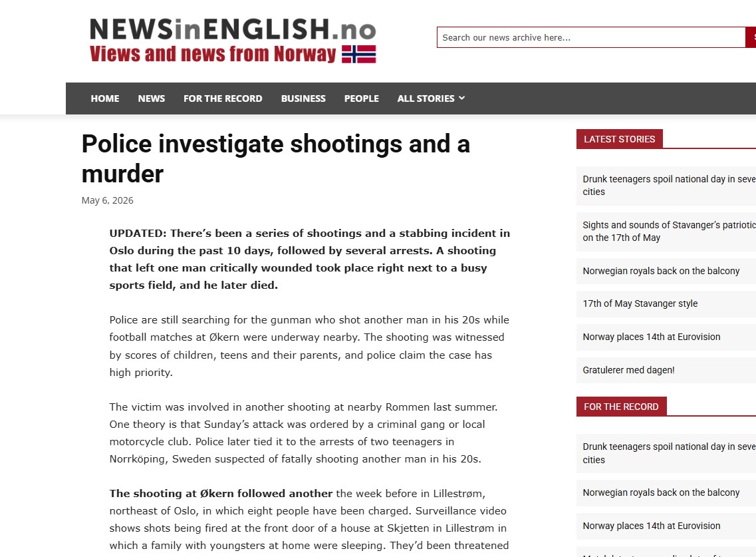Open the Home menu item

(x=104, y=98)
